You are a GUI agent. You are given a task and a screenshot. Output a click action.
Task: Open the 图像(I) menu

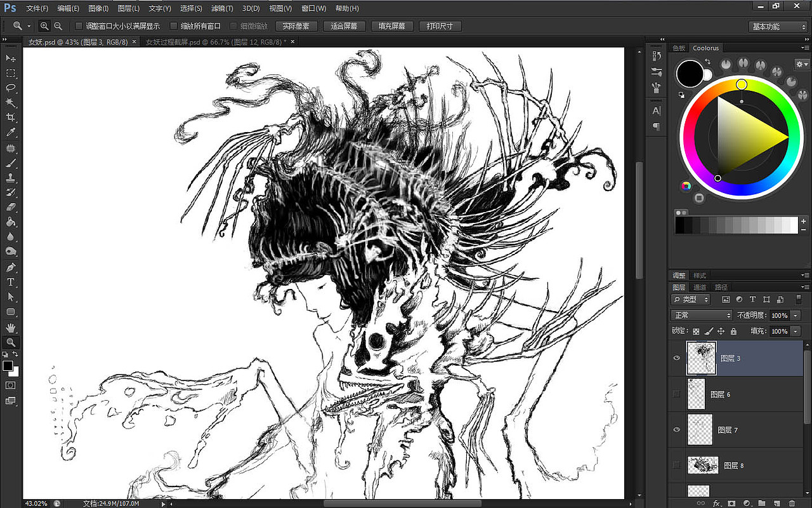(98, 8)
